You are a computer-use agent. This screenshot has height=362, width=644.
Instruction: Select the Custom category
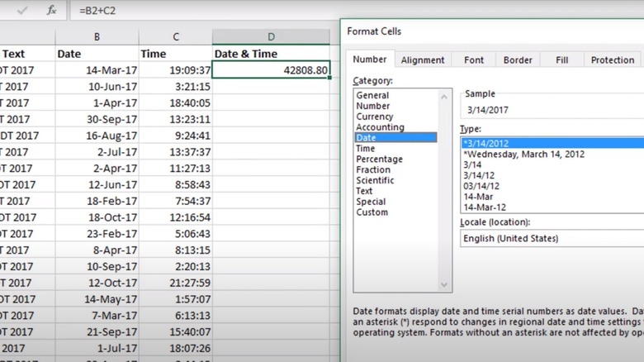click(372, 212)
